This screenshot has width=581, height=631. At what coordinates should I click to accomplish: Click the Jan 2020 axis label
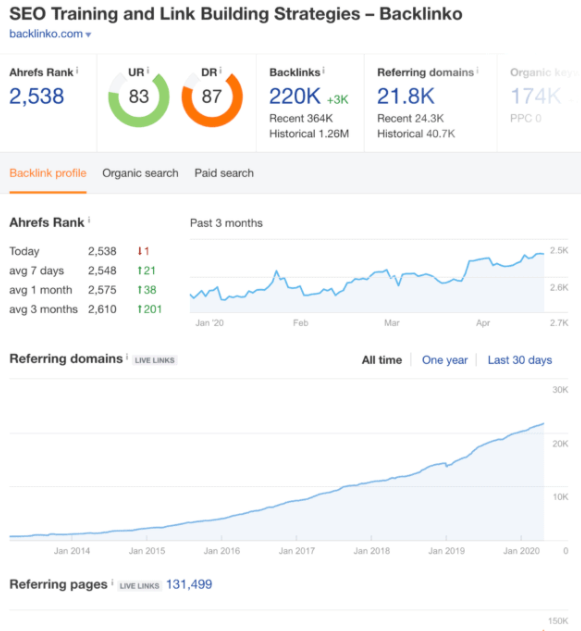[x=521, y=551]
